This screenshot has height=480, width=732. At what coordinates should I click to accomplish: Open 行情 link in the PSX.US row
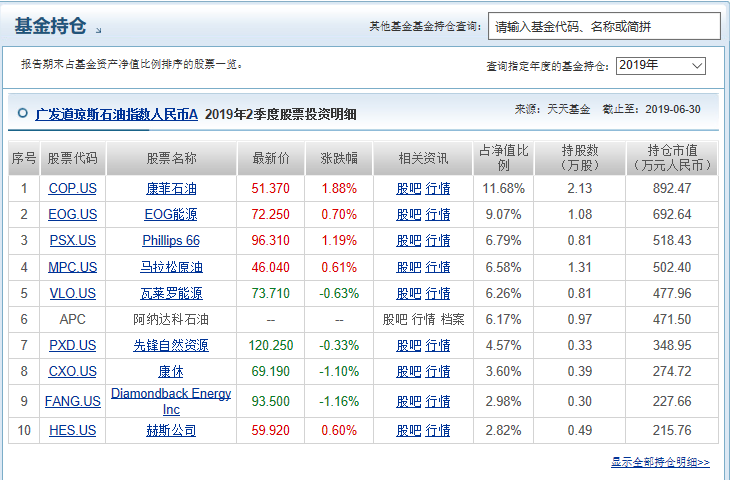(x=438, y=241)
